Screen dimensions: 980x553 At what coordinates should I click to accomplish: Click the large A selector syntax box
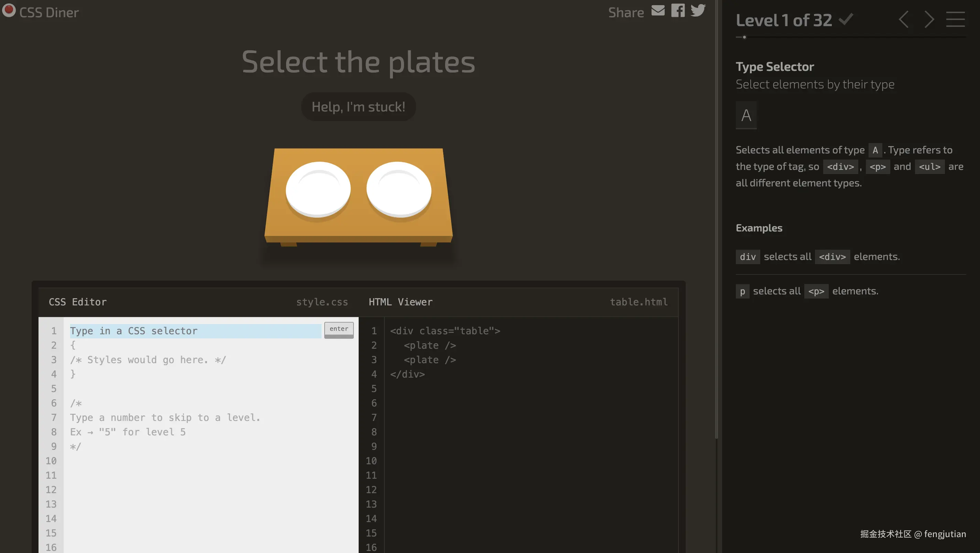pyautogui.click(x=746, y=115)
